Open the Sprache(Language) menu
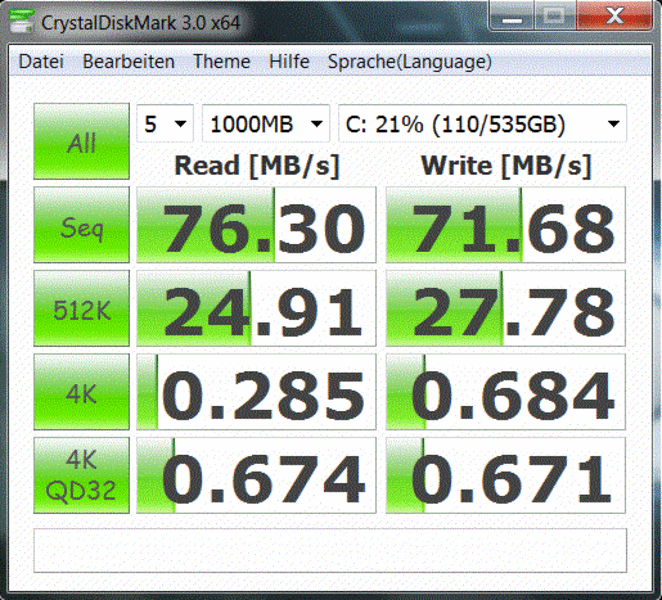Screen dimensions: 662x600 [x=410, y=62]
